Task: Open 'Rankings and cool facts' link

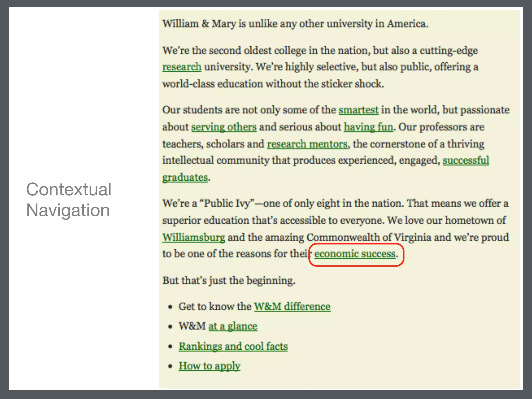Action: tap(233, 346)
